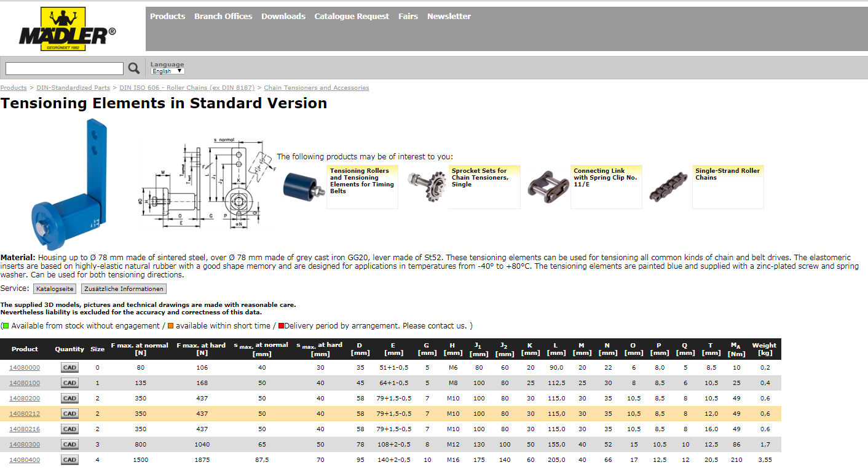Click the MÄDLER logo
This screenshot has width=868, height=473.
click(x=67, y=29)
